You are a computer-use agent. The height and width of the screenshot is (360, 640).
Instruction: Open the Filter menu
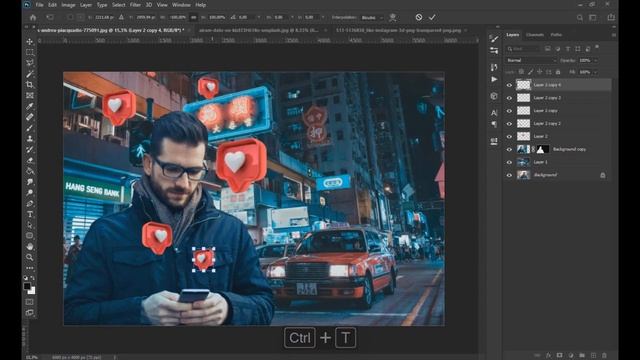point(135,5)
